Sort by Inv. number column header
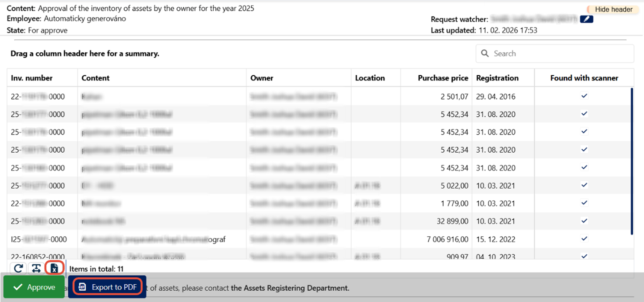Viewport: 644px width, 302px height. coord(42,78)
